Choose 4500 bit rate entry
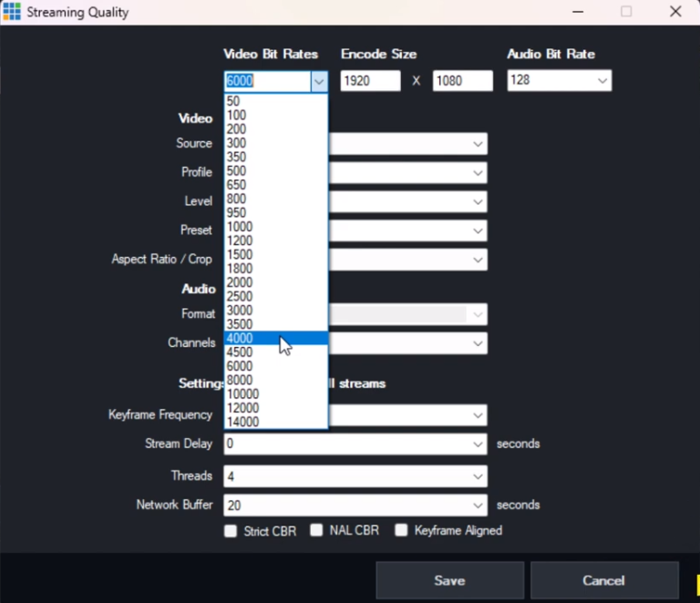This screenshot has height=603, width=700. pos(276,352)
